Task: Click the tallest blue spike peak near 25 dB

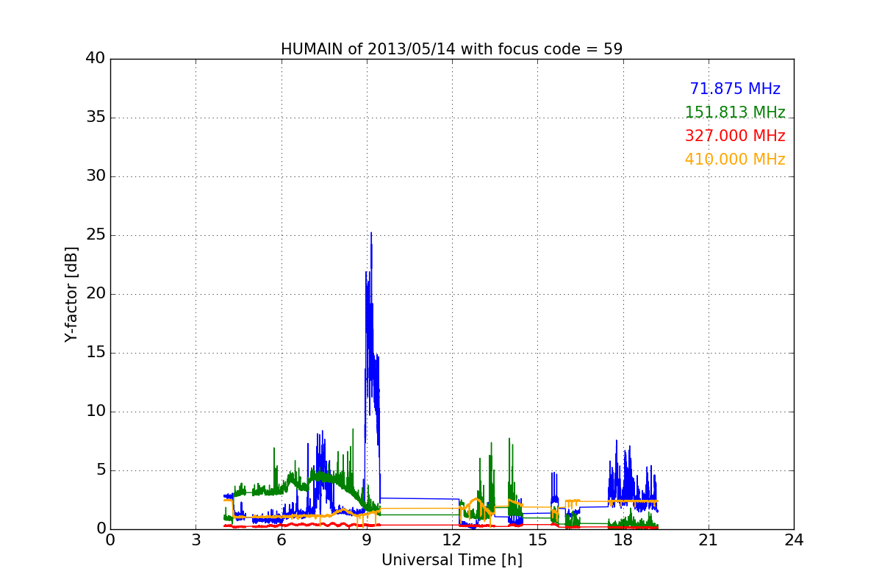Action: tap(371, 234)
